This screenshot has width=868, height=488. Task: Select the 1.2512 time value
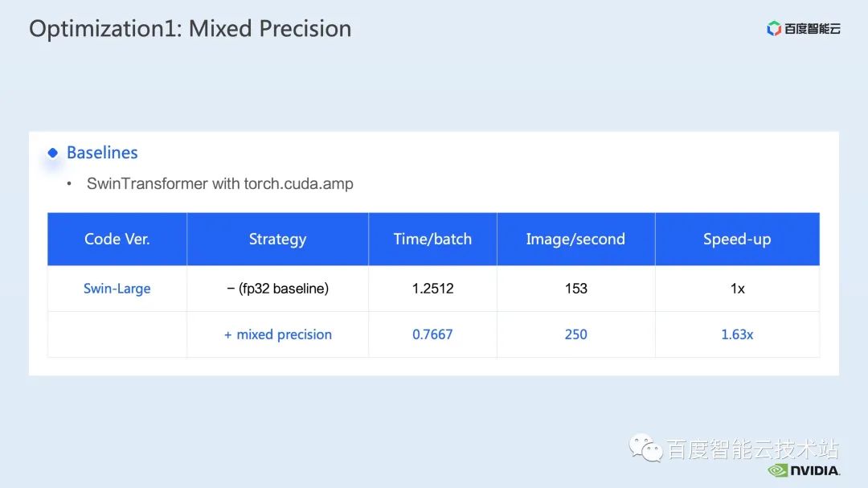432,289
